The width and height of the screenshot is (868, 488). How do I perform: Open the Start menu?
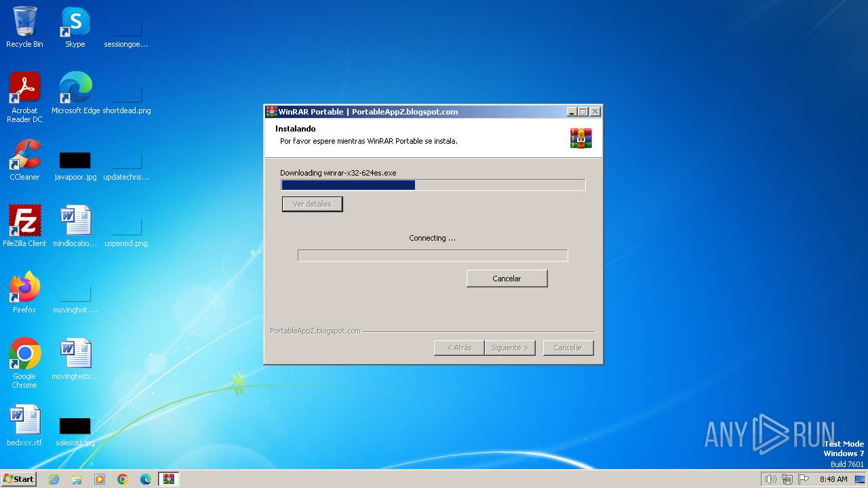18,479
